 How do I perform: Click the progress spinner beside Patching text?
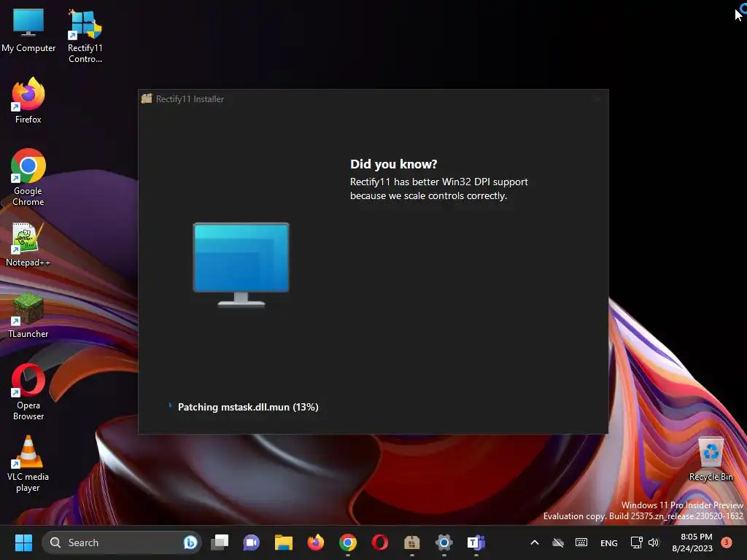coord(169,406)
